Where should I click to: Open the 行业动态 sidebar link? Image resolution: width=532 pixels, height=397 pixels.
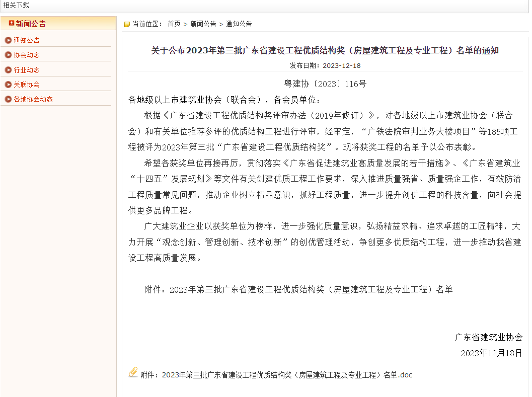[27, 70]
